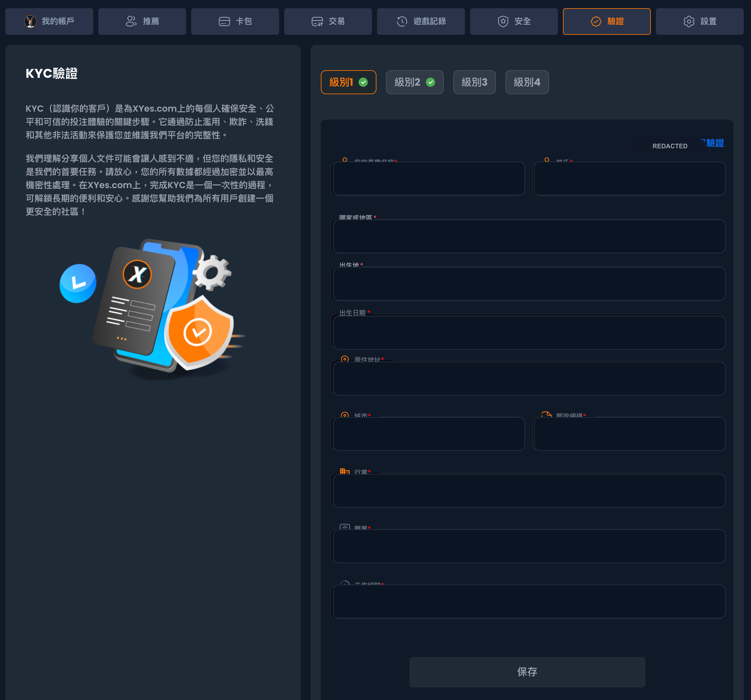Viewport: 751px width, 700px height.
Task: Click the location pin icon beside 居住地址
Action: pos(345,359)
